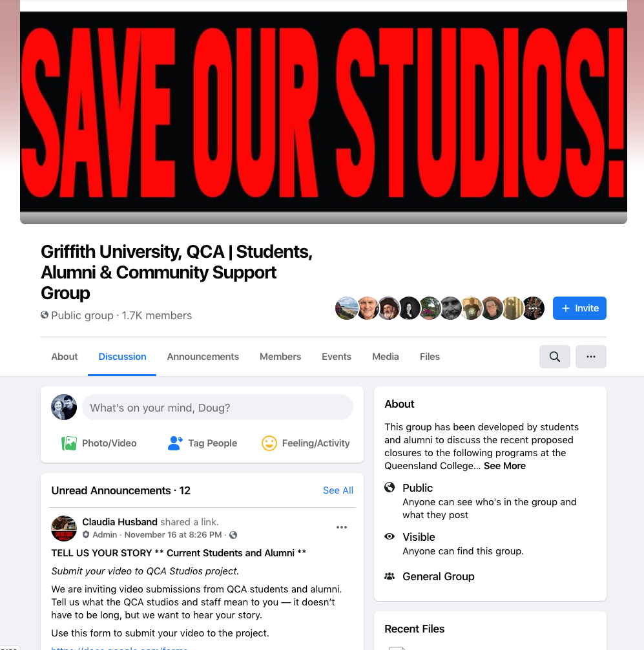Expand unread announcements with See All
Viewport: 644px width, 650px height.
[338, 490]
